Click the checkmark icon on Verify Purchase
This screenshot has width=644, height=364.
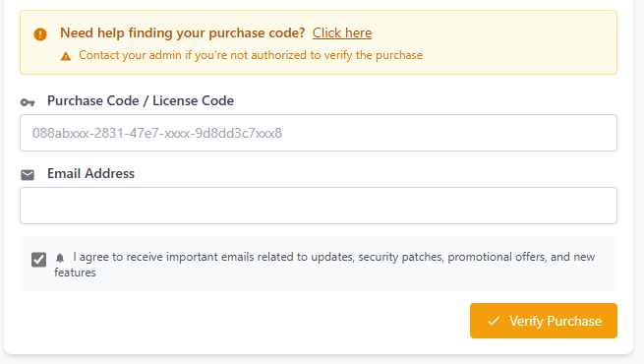[x=494, y=321]
